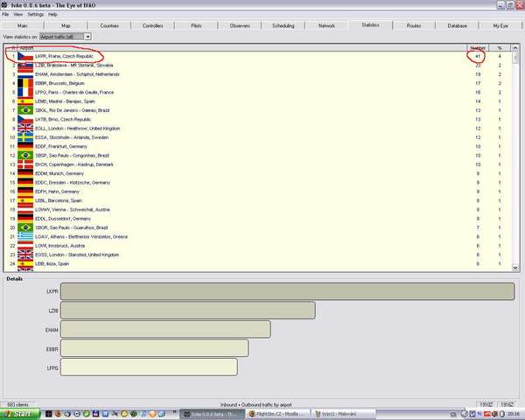Click the Dutch flag on EHAM Amsterdam row
This screenshot has height=420, width=525.
pos(25,74)
